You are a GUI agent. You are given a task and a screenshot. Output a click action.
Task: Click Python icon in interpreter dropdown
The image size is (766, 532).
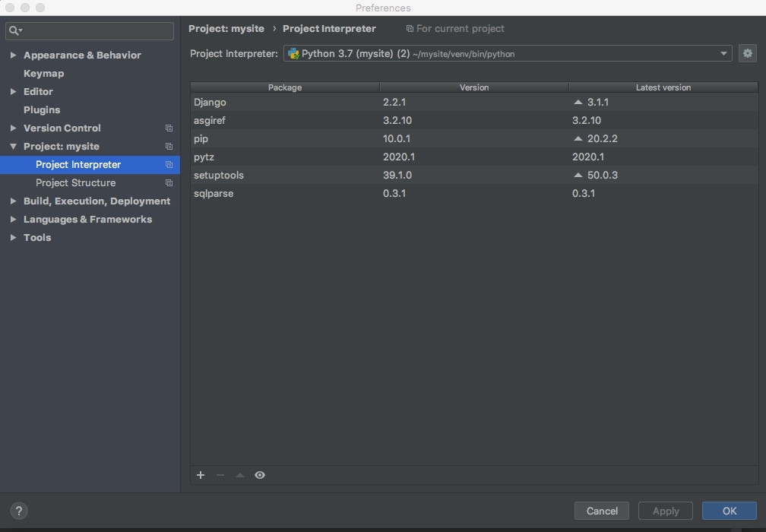pos(293,54)
